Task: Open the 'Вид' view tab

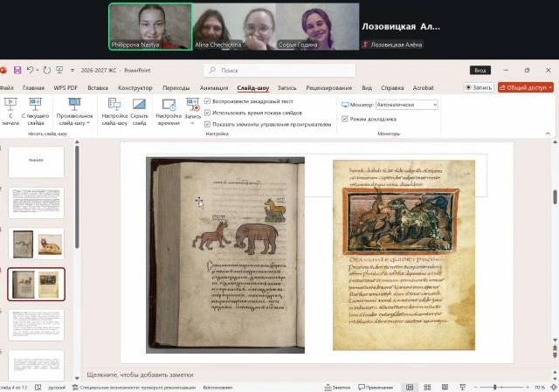Action: click(367, 87)
